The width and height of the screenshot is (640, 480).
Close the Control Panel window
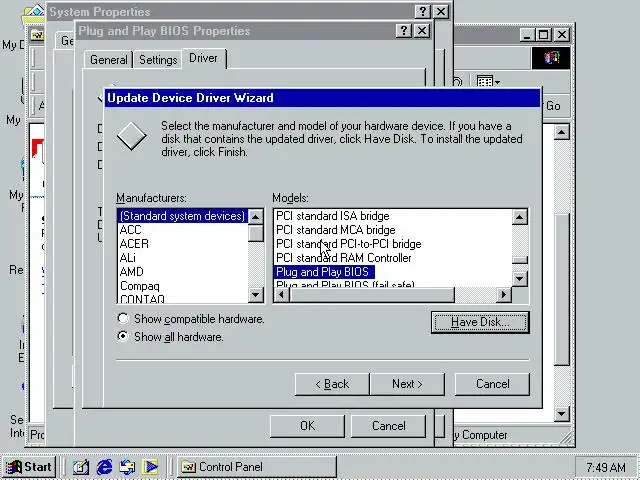pyautogui.click(x=562, y=35)
